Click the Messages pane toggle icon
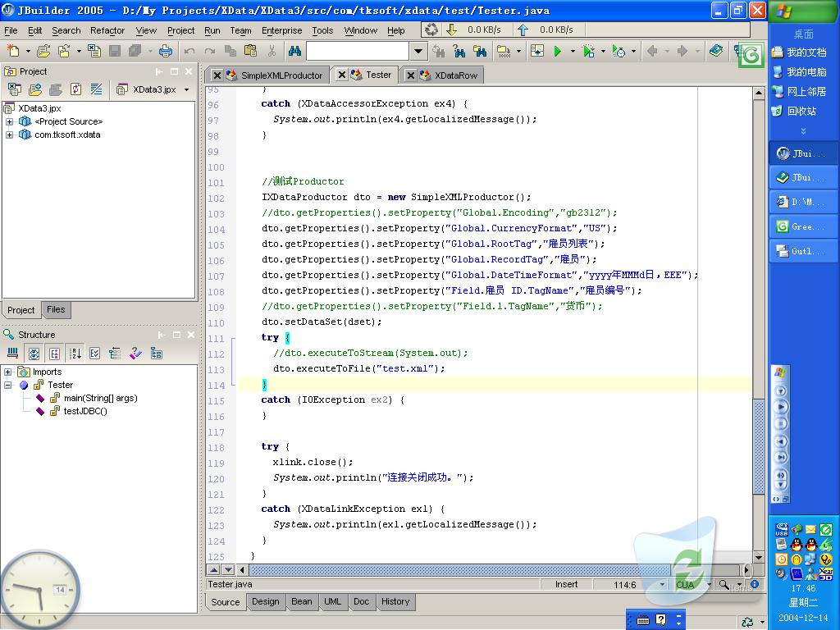840x630 pixels. pos(536,51)
